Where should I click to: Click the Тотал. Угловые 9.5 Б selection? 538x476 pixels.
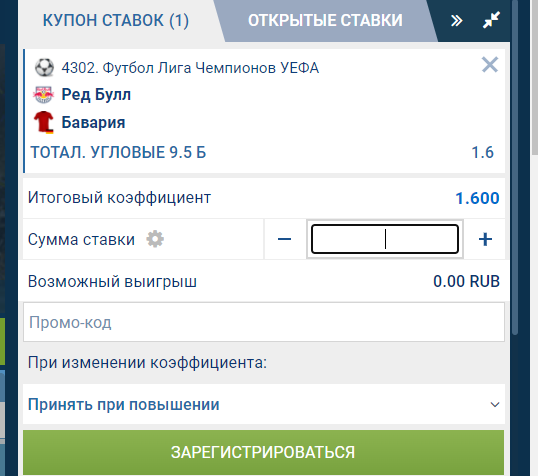click(x=118, y=152)
